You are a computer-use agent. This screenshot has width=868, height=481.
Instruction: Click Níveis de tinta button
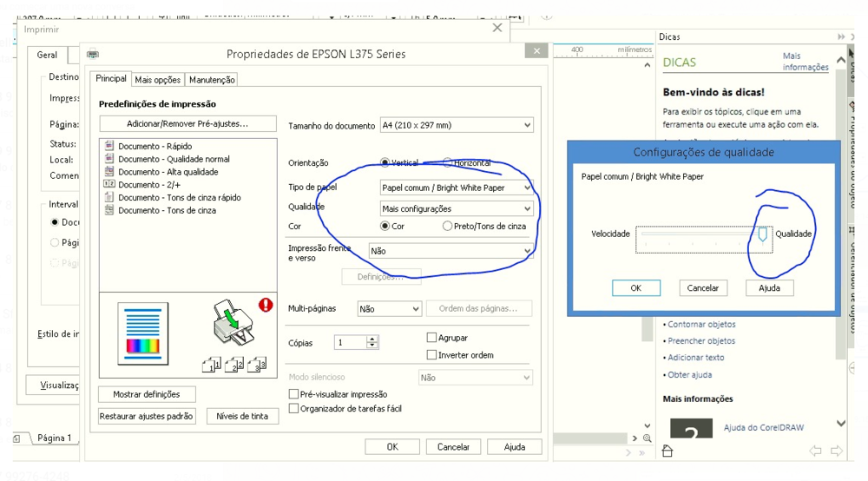(242, 416)
